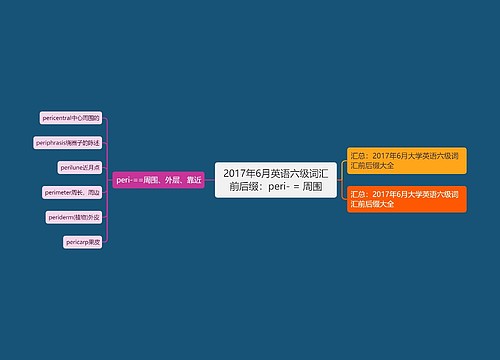Click the pericentral 中心周围的 node
The height and width of the screenshot is (360, 500).
point(71,118)
